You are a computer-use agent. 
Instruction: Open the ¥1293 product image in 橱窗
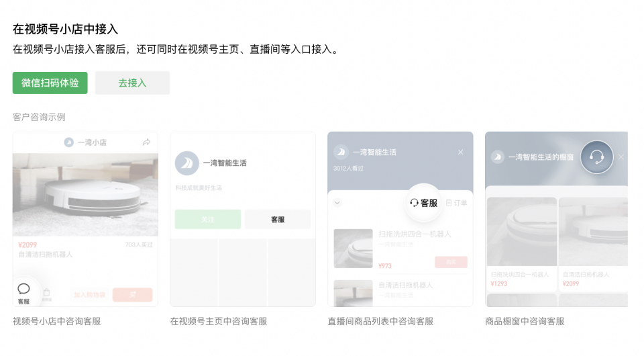point(522,232)
